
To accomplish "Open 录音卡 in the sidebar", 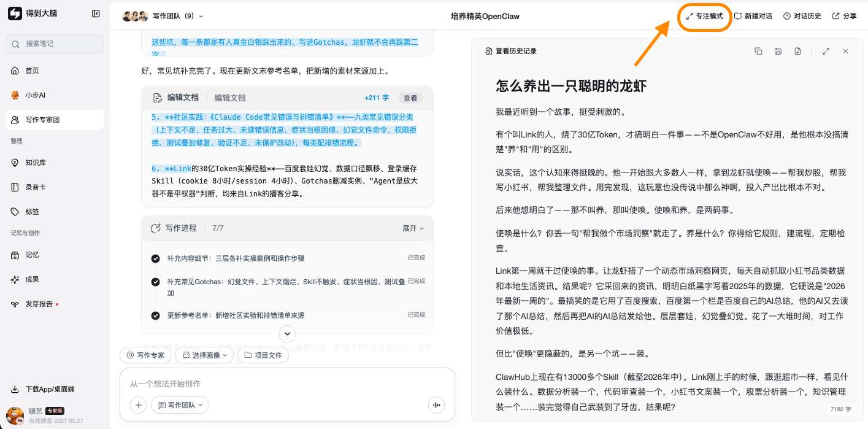I will (x=55, y=187).
